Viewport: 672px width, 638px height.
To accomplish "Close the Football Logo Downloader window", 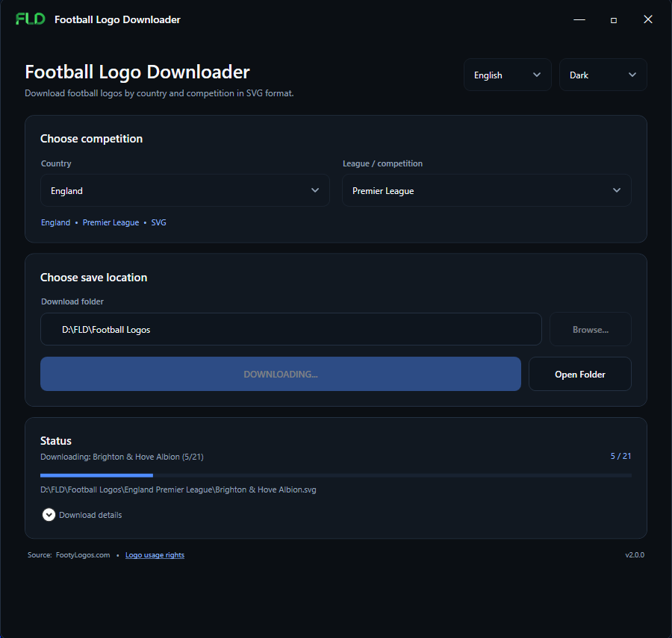I will [x=648, y=19].
